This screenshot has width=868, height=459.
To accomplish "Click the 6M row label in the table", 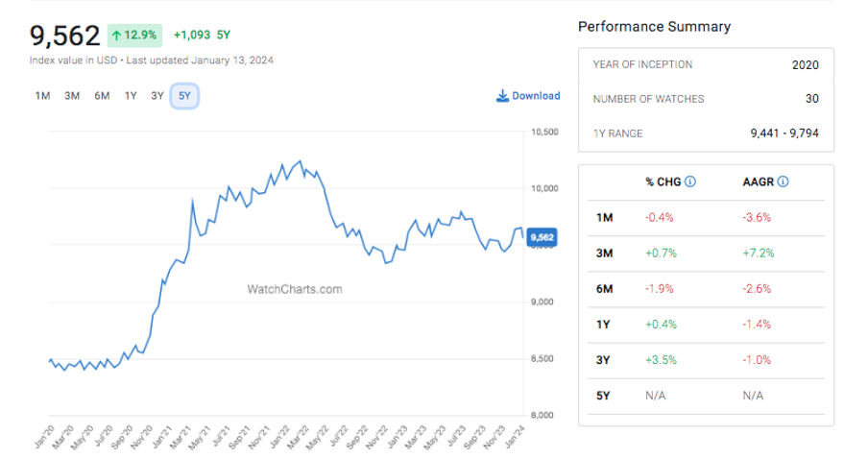I will click(605, 288).
